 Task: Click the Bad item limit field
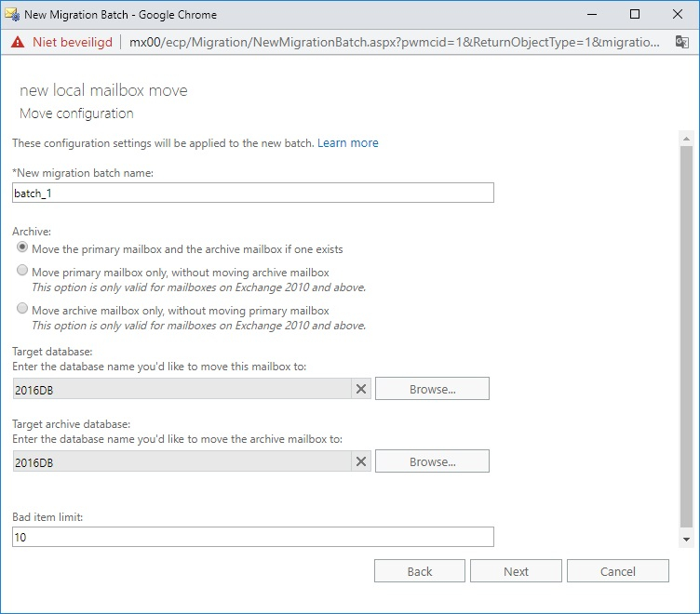pyautogui.click(x=253, y=537)
